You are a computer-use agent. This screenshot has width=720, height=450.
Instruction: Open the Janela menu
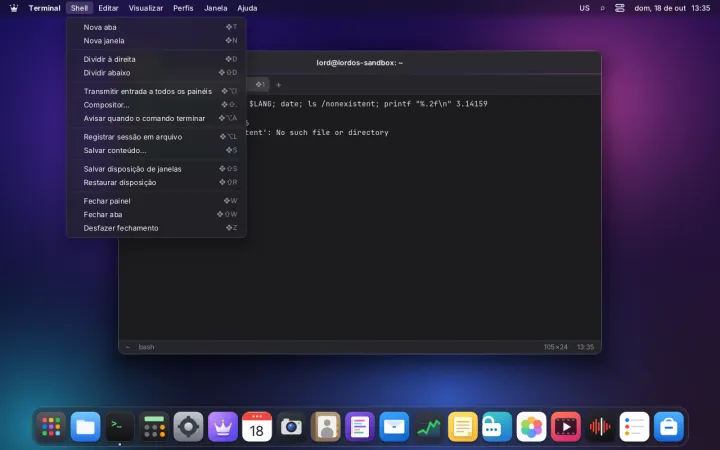pos(216,8)
